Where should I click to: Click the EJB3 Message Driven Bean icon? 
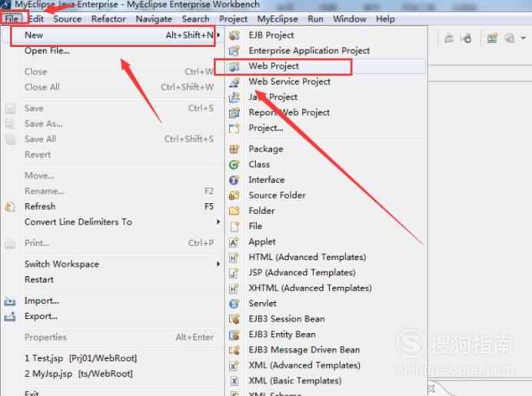pyautogui.click(x=234, y=350)
